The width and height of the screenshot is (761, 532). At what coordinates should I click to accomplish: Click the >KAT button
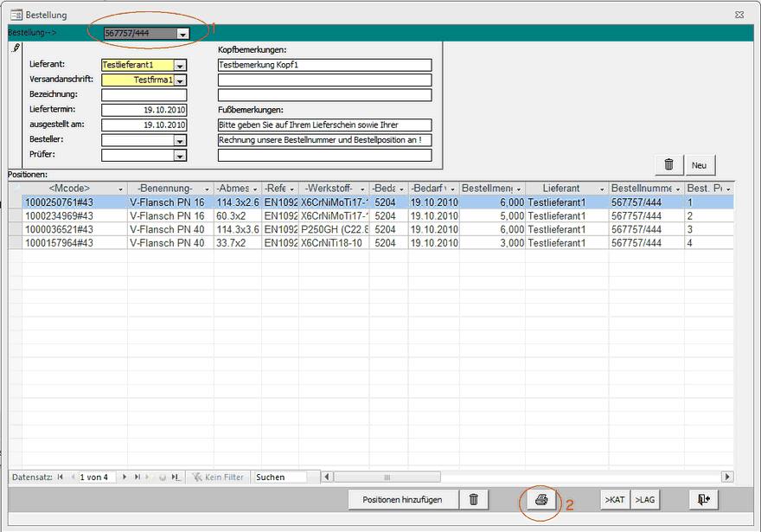point(614,500)
